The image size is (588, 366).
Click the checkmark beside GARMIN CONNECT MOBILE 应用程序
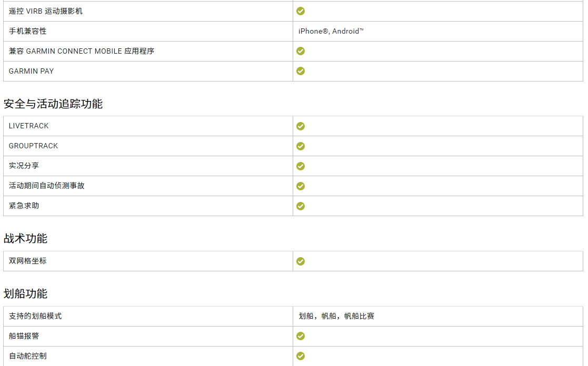[301, 51]
